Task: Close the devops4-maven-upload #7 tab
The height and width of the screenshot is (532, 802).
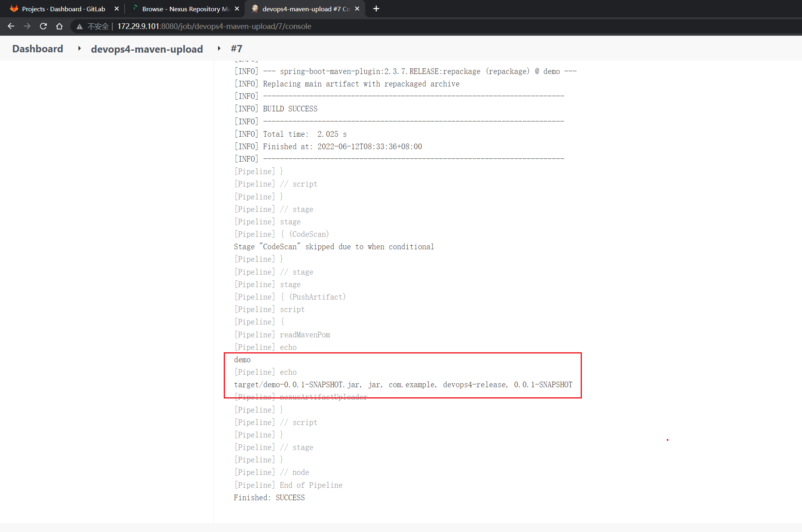Action: 357,9
